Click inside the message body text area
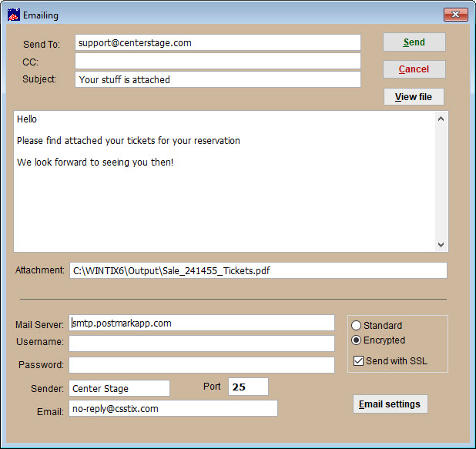 tap(223, 200)
